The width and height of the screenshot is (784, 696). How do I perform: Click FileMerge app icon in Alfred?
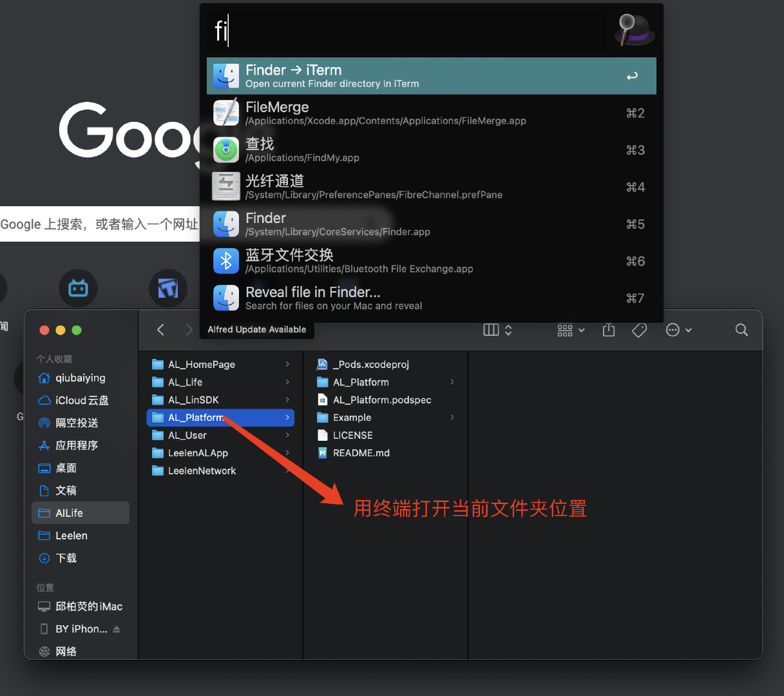coord(226,113)
